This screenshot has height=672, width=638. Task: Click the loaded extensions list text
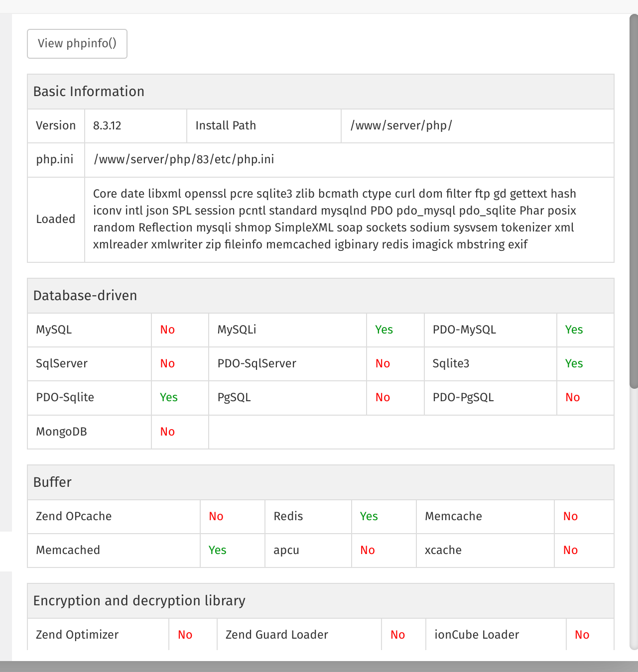334,219
